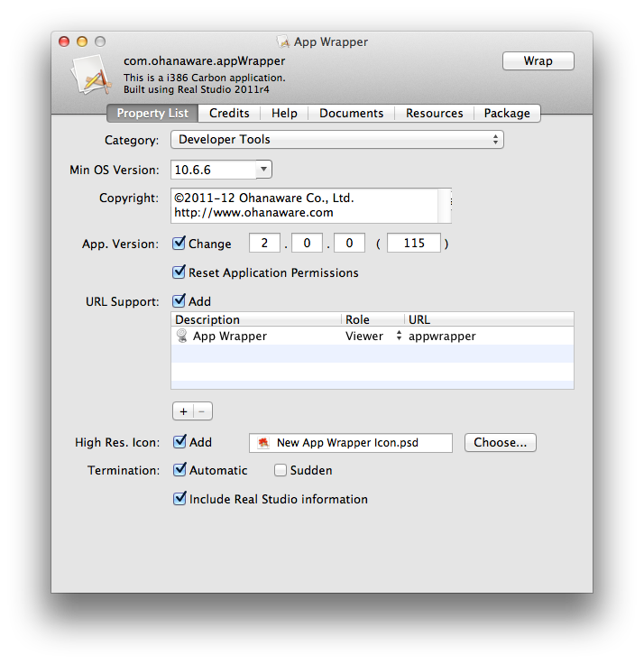Select the Property List tab
This screenshot has width=644, height=664.
coord(152,113)
